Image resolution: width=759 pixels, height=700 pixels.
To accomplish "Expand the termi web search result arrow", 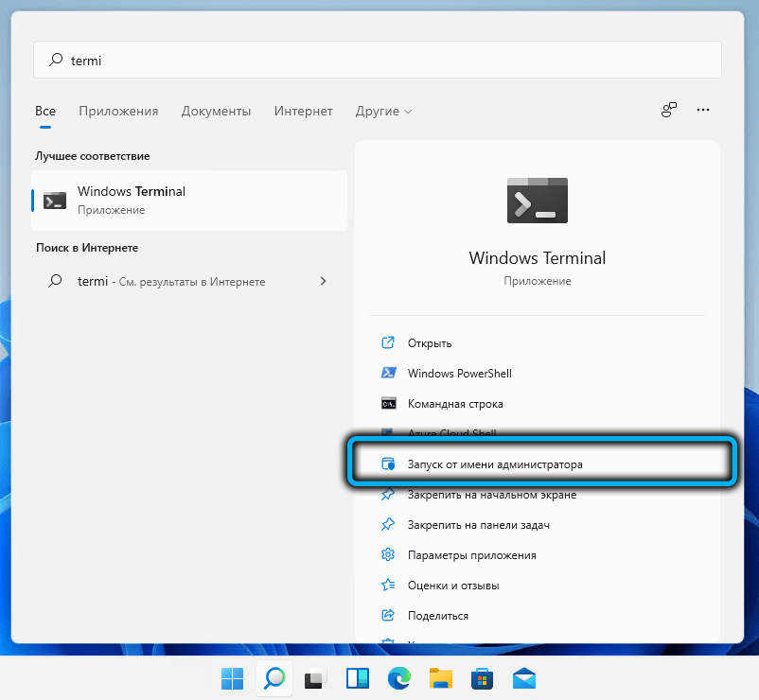I will click(x=324, y=281).
